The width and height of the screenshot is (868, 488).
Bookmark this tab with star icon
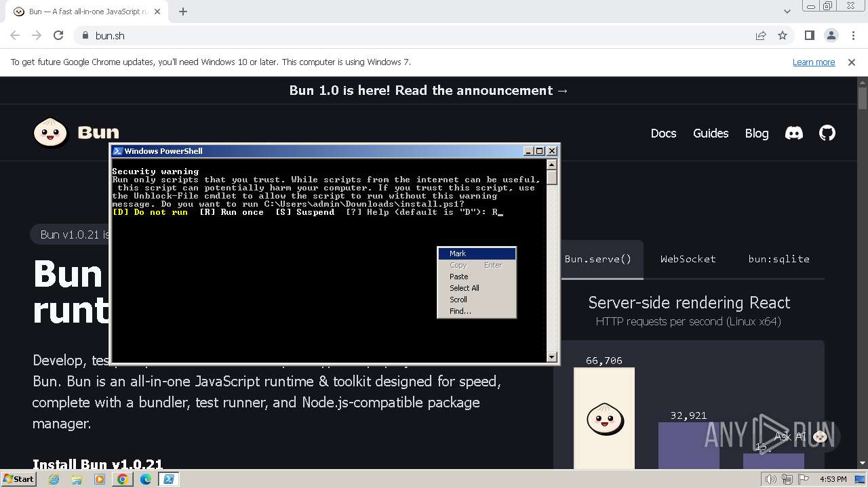point(783,35)
